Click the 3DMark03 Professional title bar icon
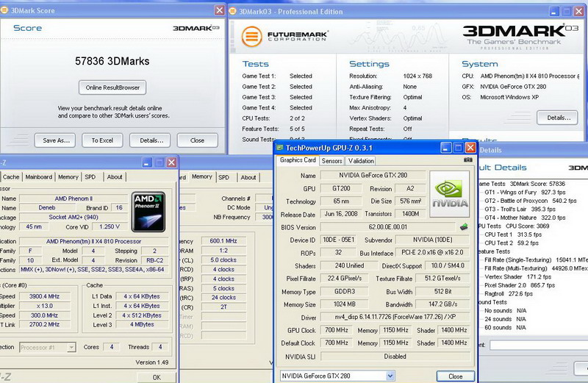The height and width of the screenshot is (383, 588). (x=232, y=11)
